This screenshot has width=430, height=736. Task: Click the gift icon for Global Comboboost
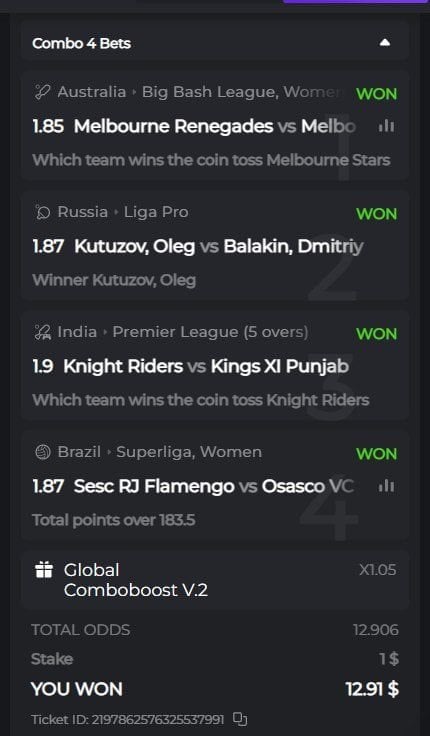44,570
